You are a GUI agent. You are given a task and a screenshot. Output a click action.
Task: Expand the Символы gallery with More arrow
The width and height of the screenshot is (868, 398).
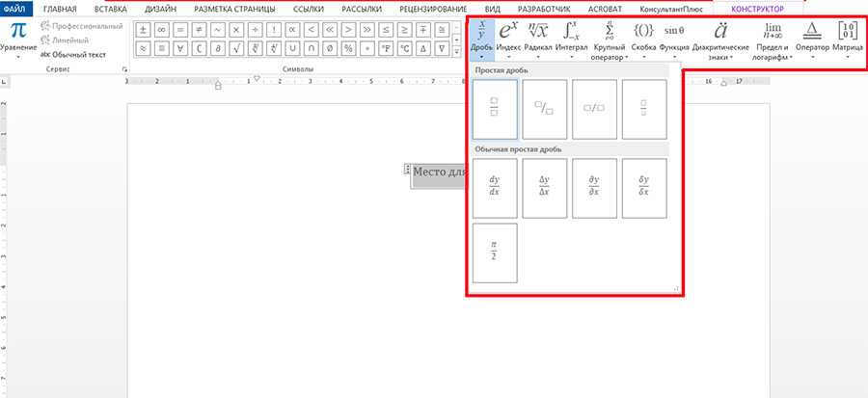tap(457, 52)
